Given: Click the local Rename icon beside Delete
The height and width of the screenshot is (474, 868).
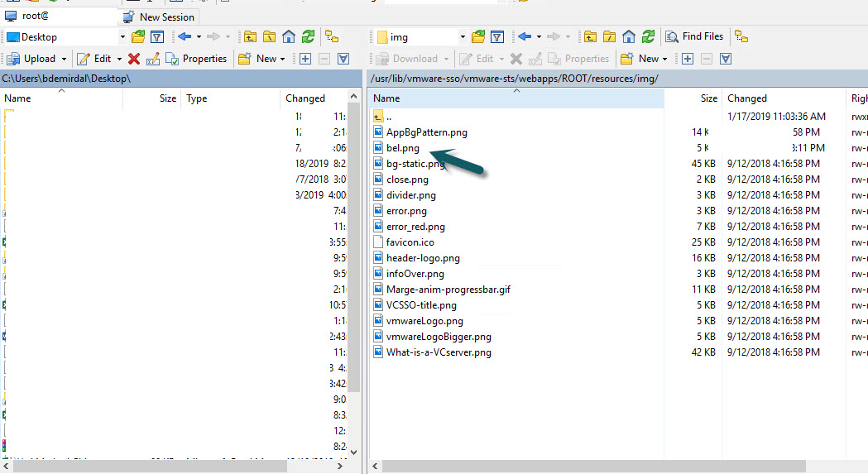Looking at the screenshot, I should click(153, 59).
